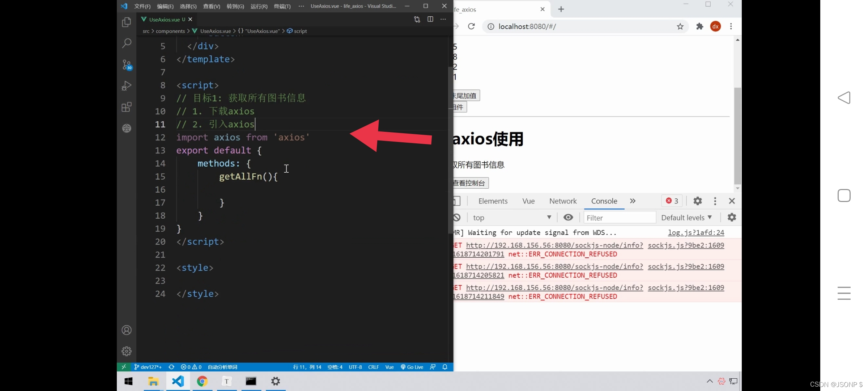Open the top JavaScript context dropdown
This screenshot has width=868, height=391.
pyautogui.click(x=512, y=218)
